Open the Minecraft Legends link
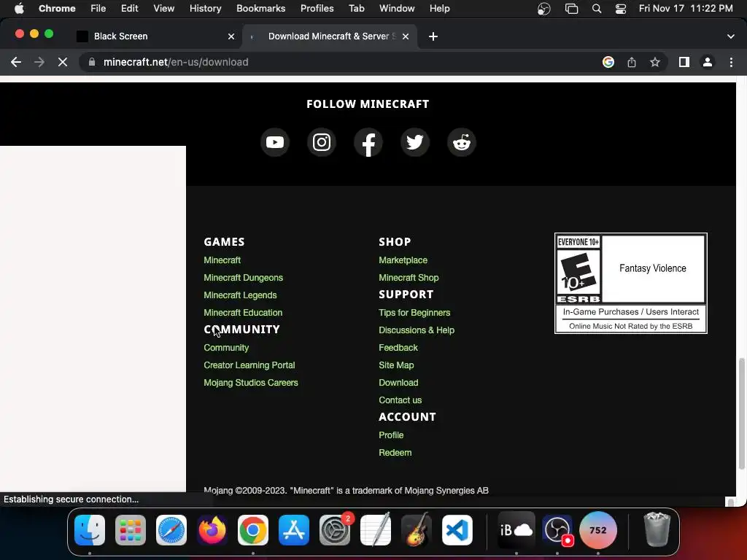The width and height of the screenshot is (747, 560). 240,295
